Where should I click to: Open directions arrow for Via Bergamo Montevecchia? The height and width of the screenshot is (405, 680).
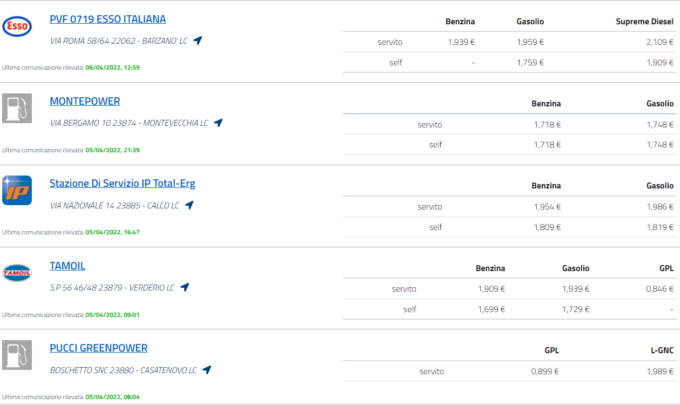pyautogui.click(x=218, y=123)
